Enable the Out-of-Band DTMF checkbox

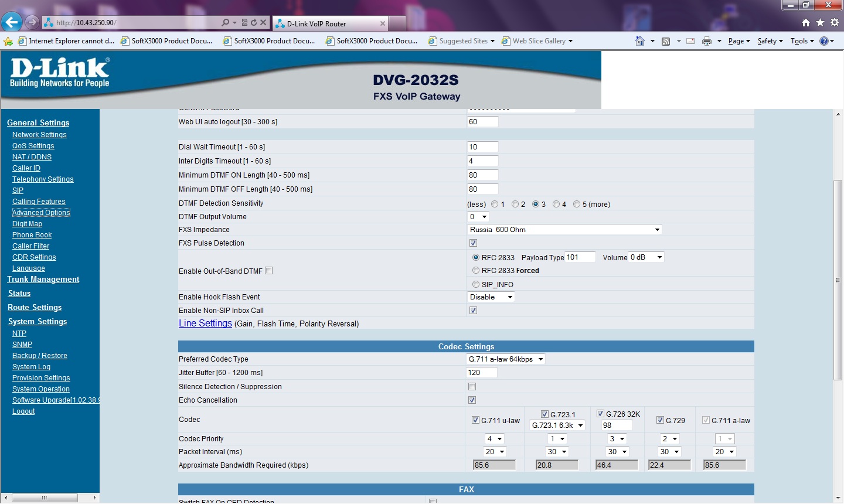269,271
